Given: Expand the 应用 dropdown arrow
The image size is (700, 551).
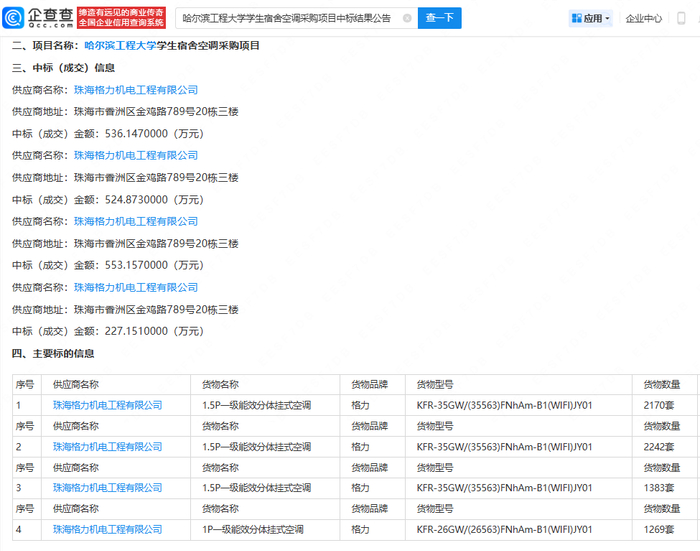Looking at the screenshot, I should (607, 19).
